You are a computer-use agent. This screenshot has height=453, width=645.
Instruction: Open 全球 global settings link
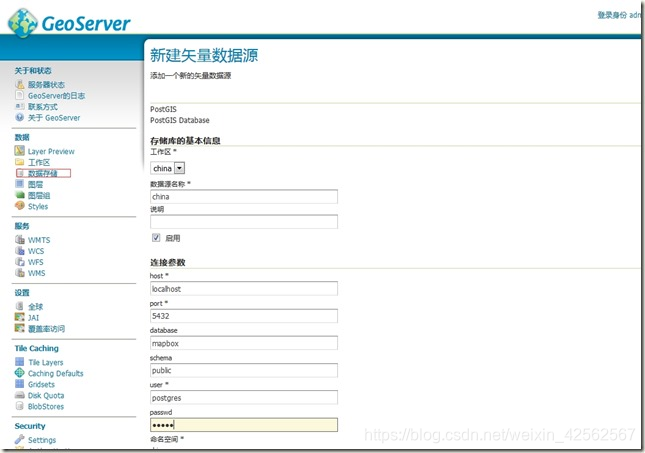[35, 307]
